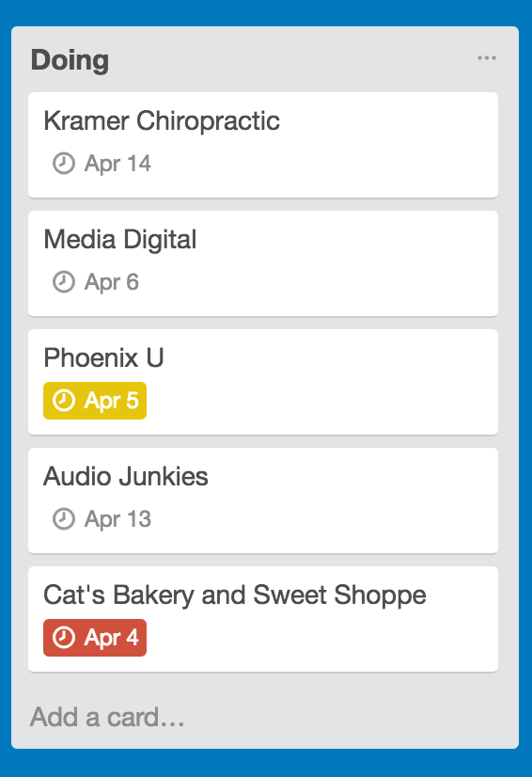Click the yellow Apr 5 due badge
532x777 pixels.
95,401
